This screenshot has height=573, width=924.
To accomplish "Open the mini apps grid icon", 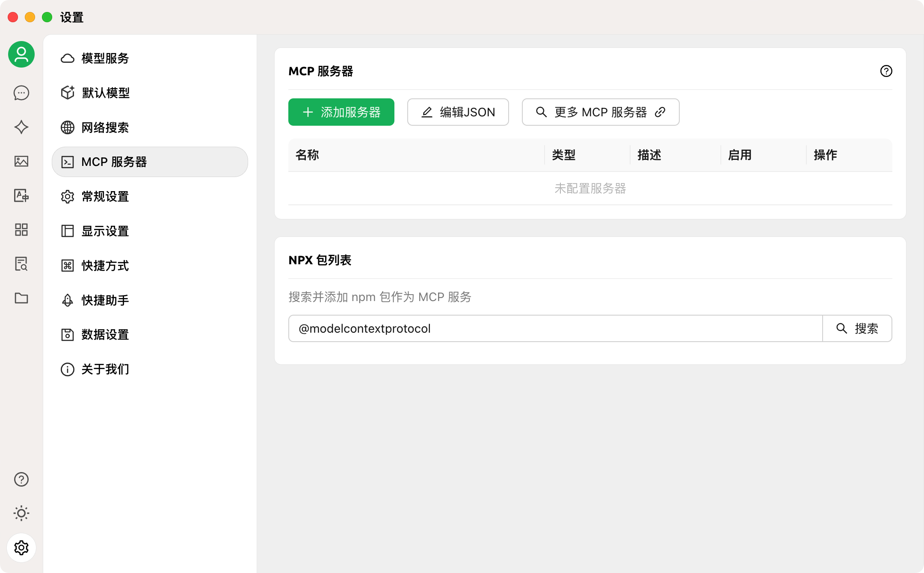I will point(21,230).
